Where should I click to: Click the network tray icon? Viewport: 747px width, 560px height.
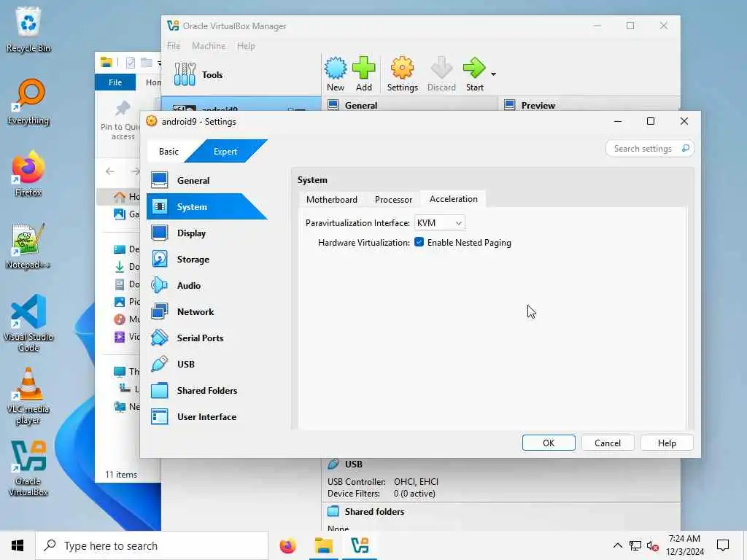coord(635,545)
